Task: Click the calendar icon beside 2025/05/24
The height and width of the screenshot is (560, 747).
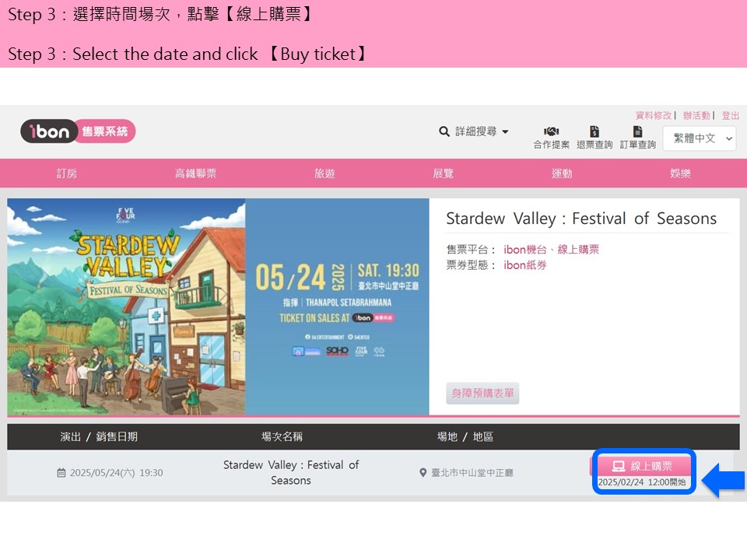Action: click(61, 473)
